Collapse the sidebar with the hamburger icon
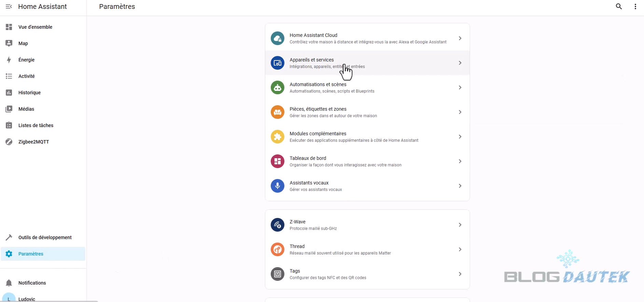This screenshot has height=302, width=644. pos(9,6)
